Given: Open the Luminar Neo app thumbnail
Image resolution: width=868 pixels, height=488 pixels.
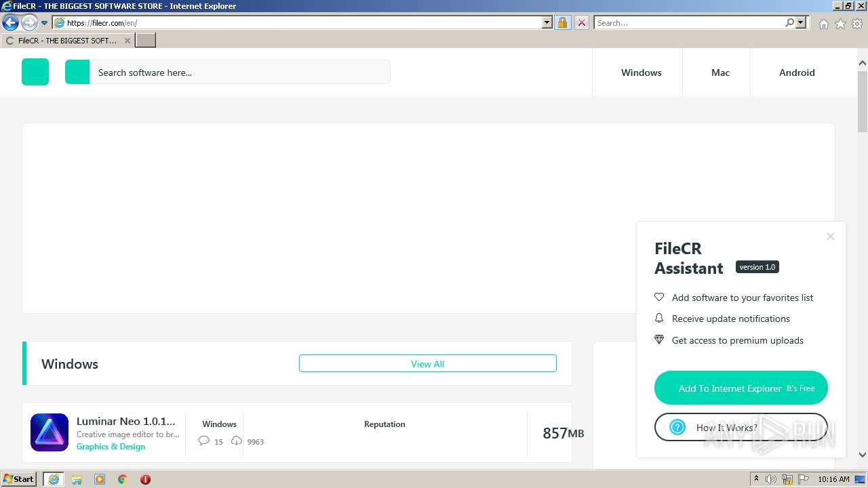Looking at the screenshot, I should 50,432.
